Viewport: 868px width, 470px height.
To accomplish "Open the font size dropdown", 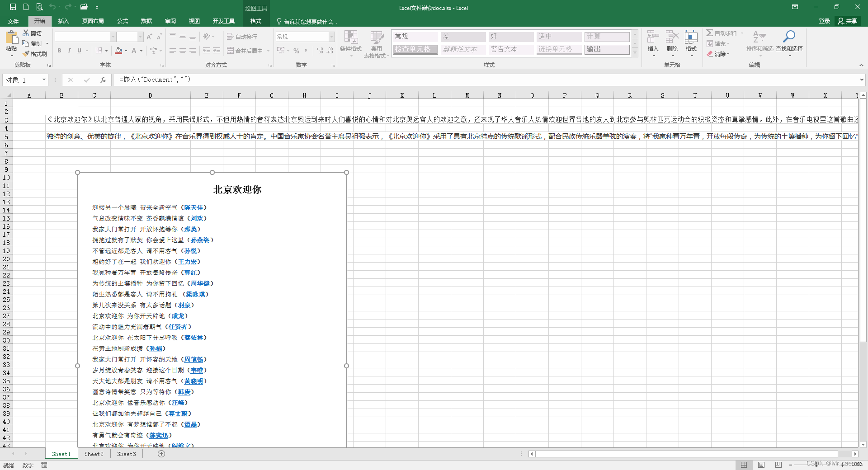I will click(x=141, y=37).
